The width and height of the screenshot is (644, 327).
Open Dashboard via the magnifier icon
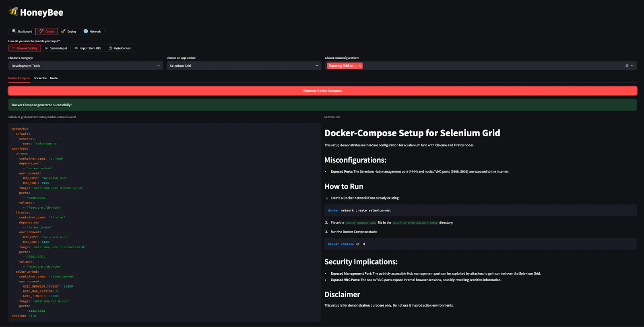point(14,31)
